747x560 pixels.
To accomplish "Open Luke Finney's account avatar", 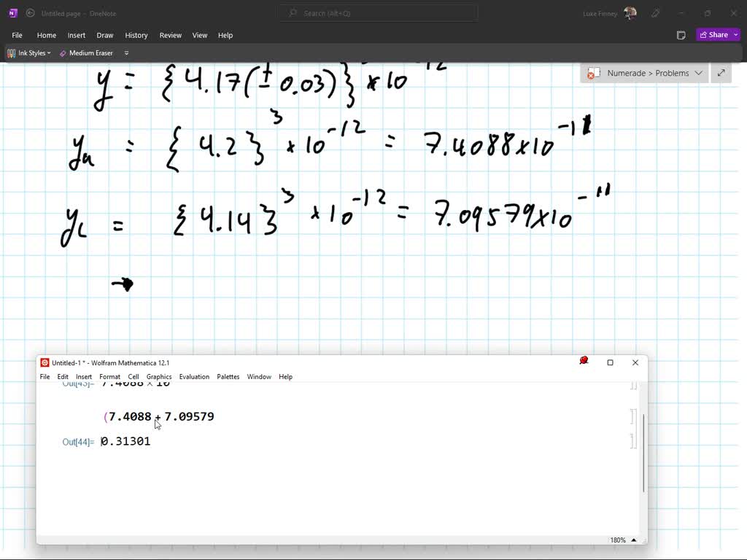I will pyautogui.click(x=630, y=12).
